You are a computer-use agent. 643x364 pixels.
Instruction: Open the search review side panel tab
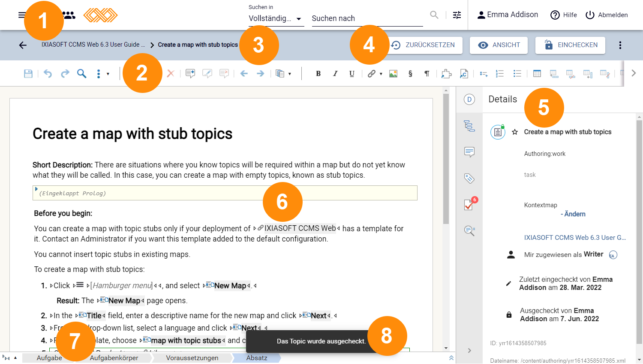(469, 231)
